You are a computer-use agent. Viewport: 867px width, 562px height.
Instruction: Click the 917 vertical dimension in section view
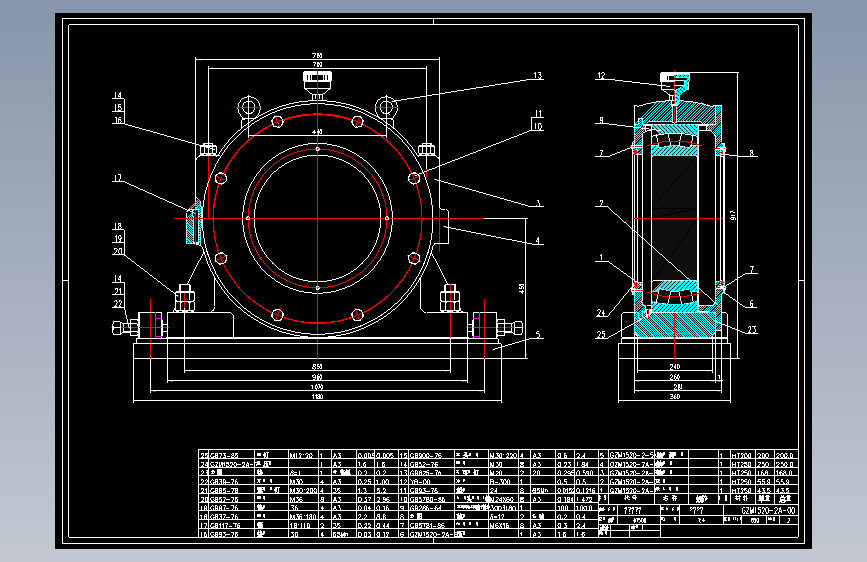[x=733, y=215]
